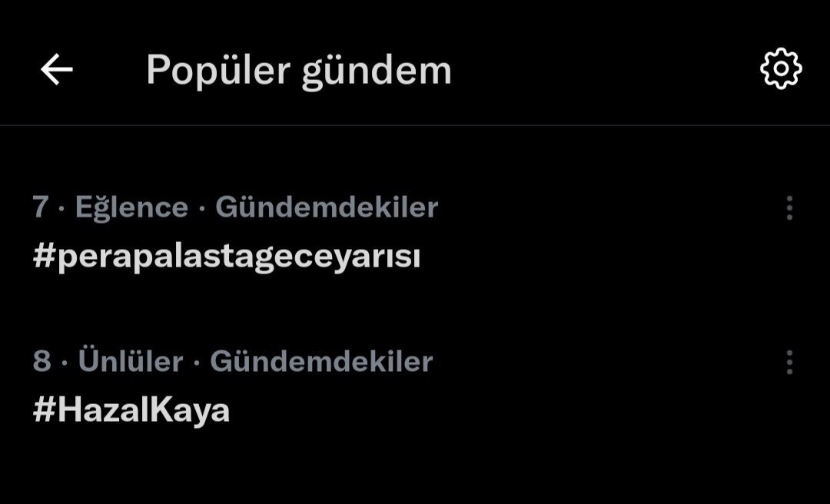This screenshot has height=504, width=830.
Task: Open the seventh trending topic row
Action: tap(415, 233)
